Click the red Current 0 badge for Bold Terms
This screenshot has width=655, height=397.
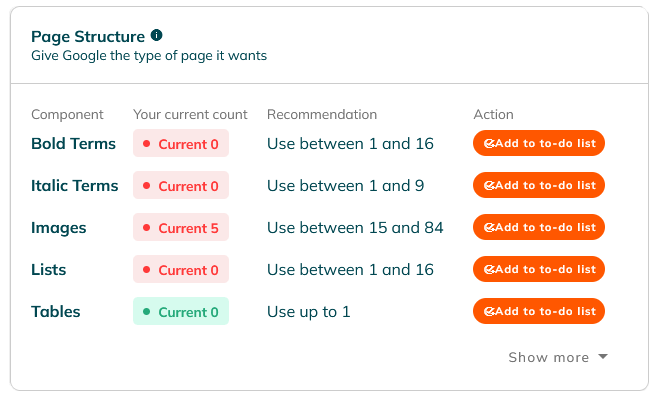click(x=181, y=143)
